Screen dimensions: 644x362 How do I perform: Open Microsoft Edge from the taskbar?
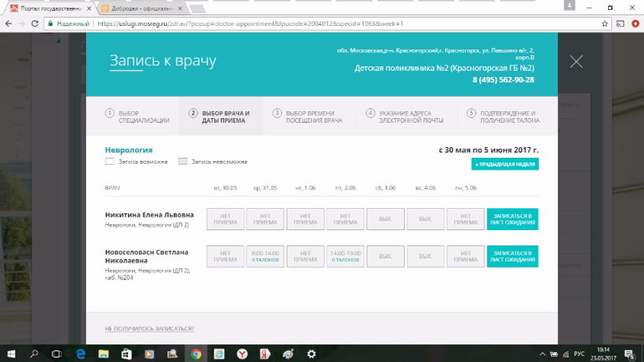pos(80,354)
